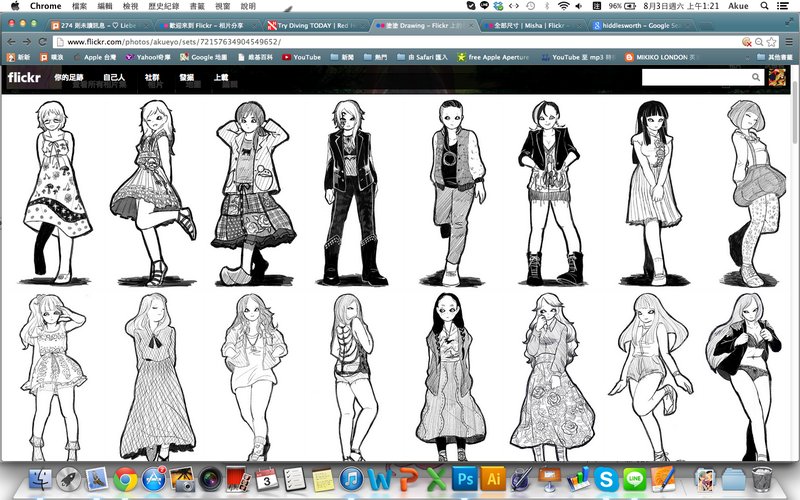Launch Microsoft Excel from the Dock
This screenshot has width=800, height=500.
(x=436, y=479)
